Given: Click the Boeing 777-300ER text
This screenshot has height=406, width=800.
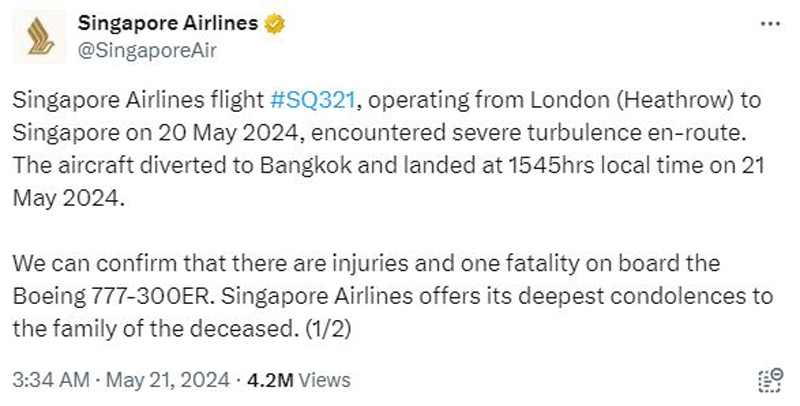Looking at the screenshot, I should point(111,296).
